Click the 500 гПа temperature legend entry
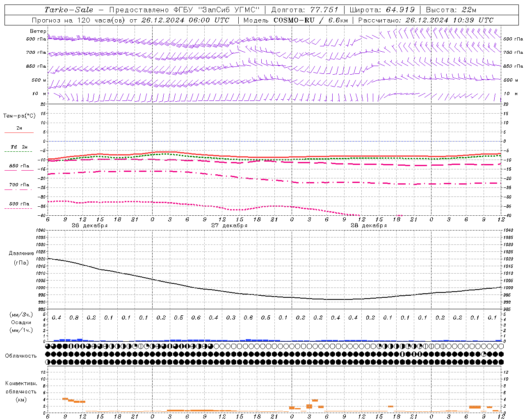Screen dimensions: 525x420 pyautogui.click(x=19, y=204)
